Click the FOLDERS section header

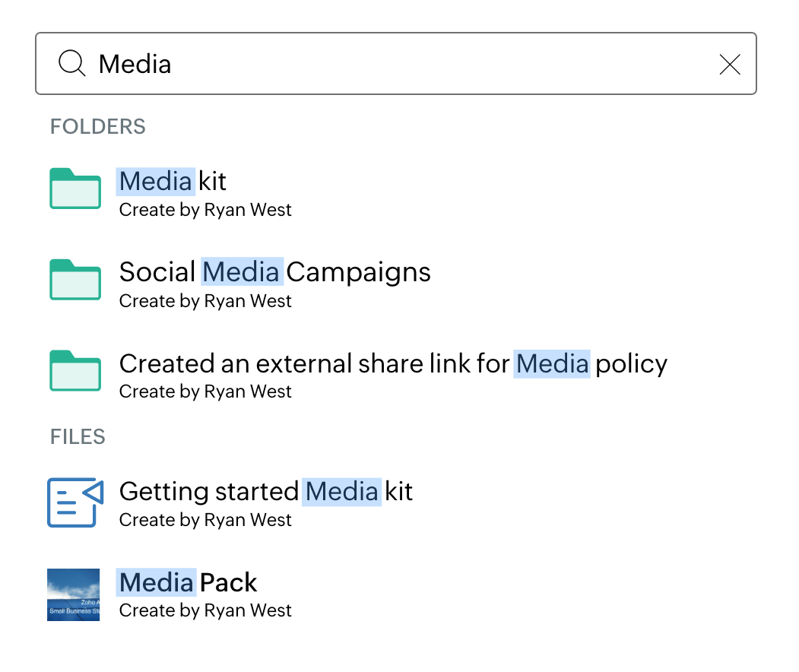coord(98,126)
